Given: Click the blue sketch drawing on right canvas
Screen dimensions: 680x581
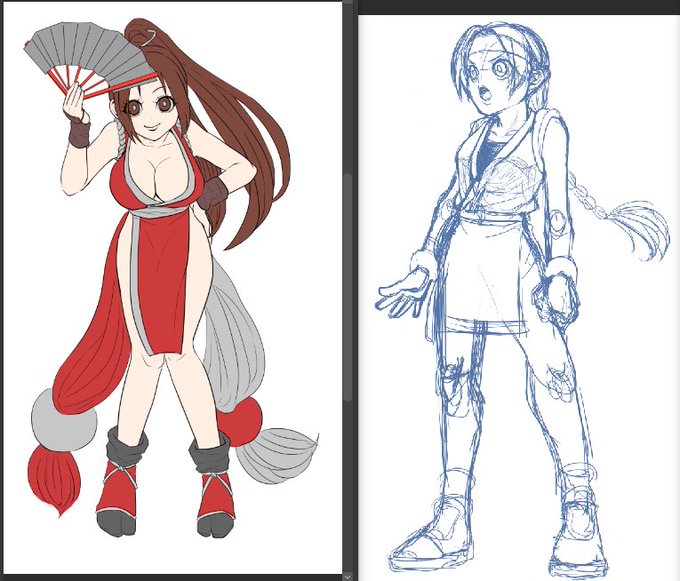Looking at the screenshot, I should (522, 299).
